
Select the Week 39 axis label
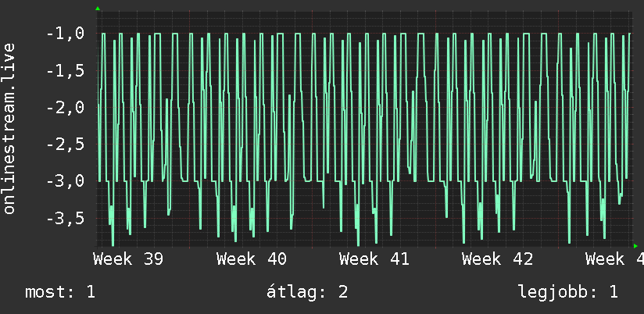tap(128, 259)
